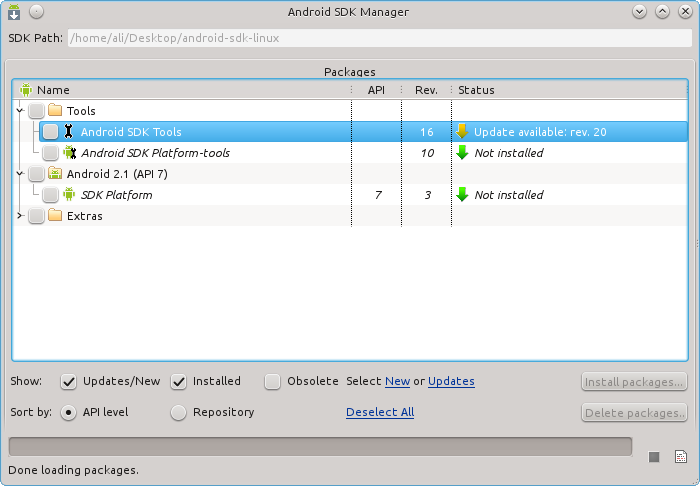Screen dimensions: 700x486
Task: Collapse the Android 2.1 (API 7) node
Action: (x=20, y=174)
